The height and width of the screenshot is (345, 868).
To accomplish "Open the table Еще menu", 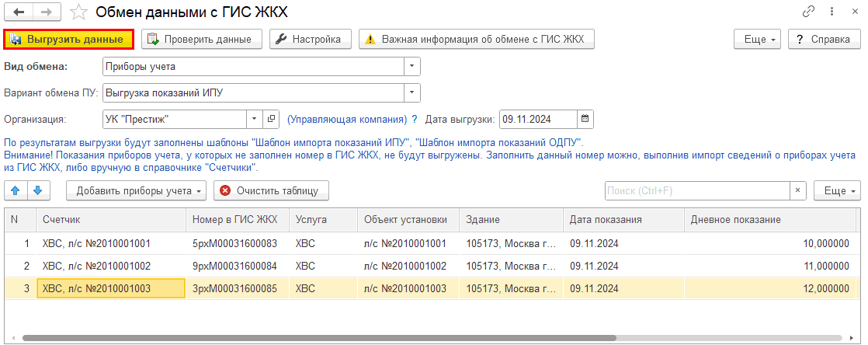I will click(837, 190).
